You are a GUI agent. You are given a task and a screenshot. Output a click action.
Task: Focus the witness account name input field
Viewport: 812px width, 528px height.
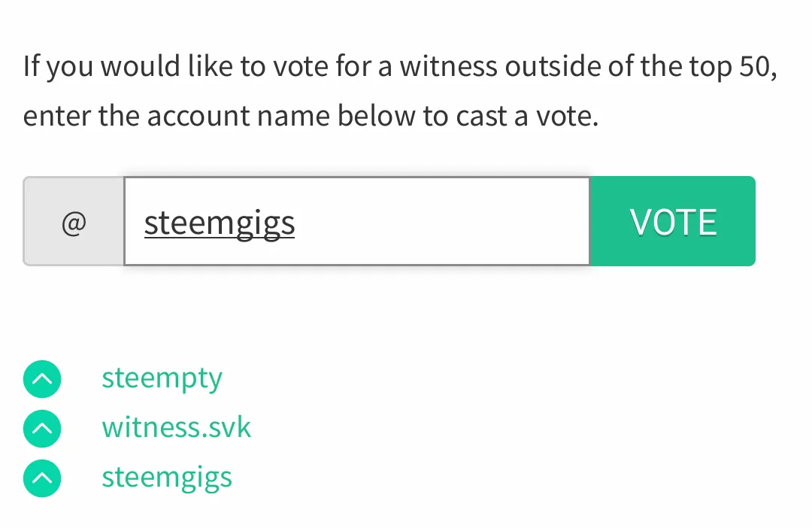tap(357, 221)
